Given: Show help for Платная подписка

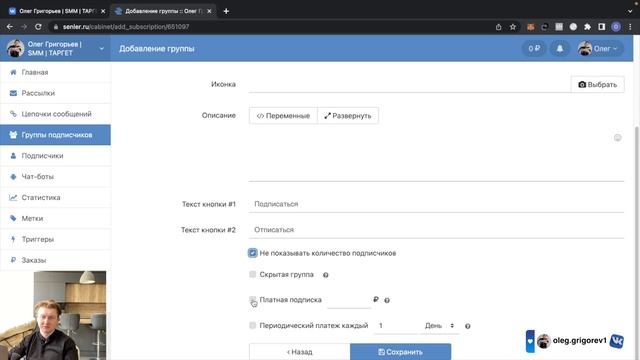Looking at the screenshot, I should coord(387,300).
